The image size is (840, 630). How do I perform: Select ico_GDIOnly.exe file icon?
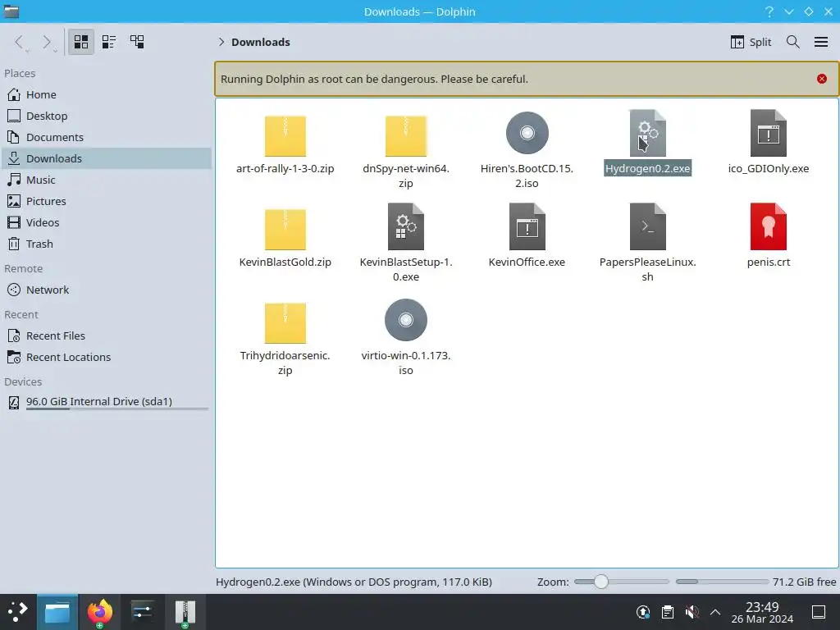[x=768, y=134]
